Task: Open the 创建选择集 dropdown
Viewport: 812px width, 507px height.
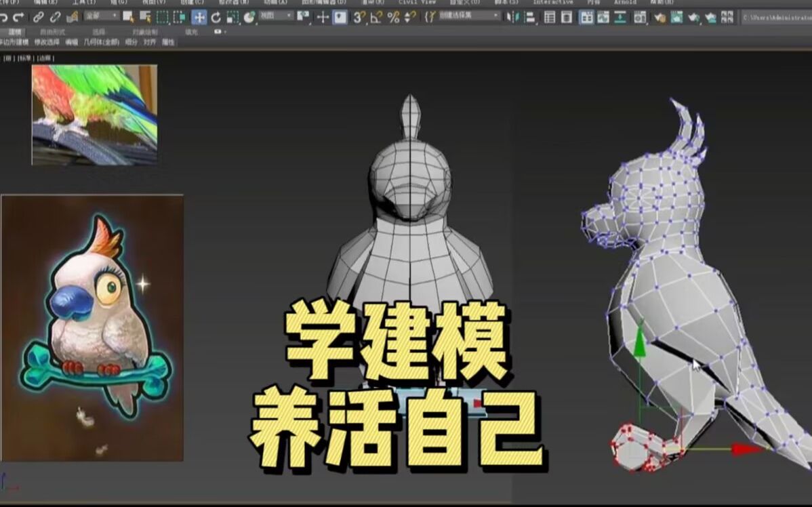Action: (x=468, y=18)
